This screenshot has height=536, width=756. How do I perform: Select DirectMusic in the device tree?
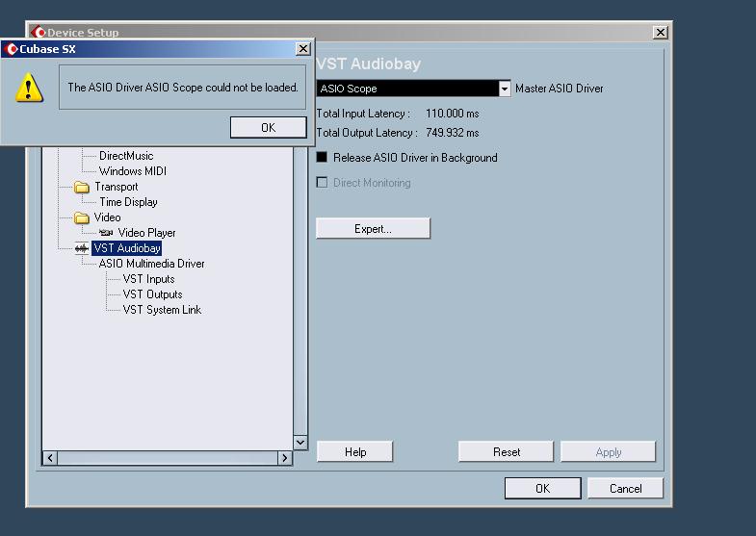coord(126,156)
